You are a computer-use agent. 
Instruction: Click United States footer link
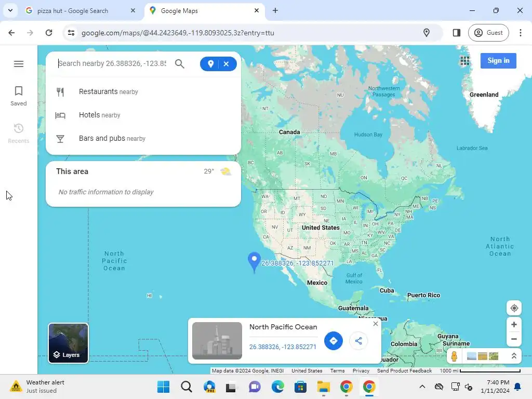(x=307, y=371)
